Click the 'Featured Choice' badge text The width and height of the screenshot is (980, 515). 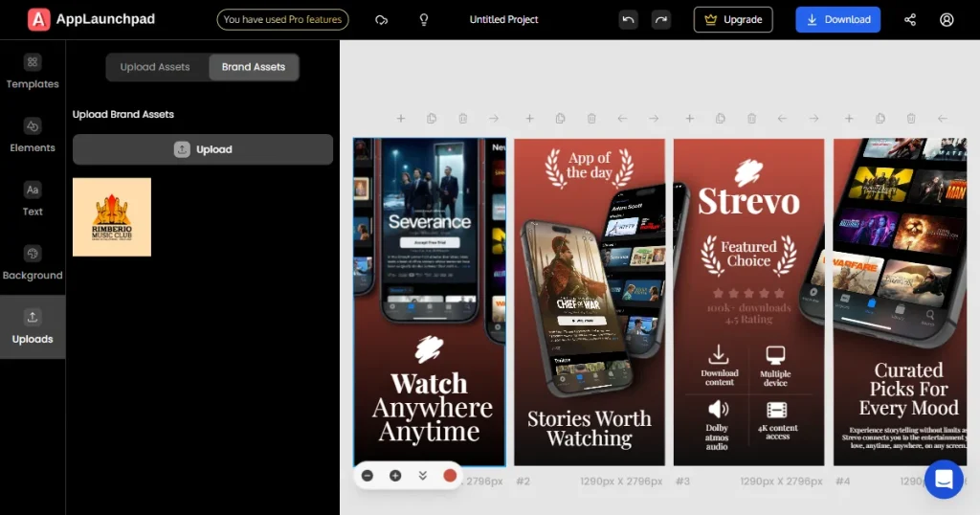click(x=748, y=254)
